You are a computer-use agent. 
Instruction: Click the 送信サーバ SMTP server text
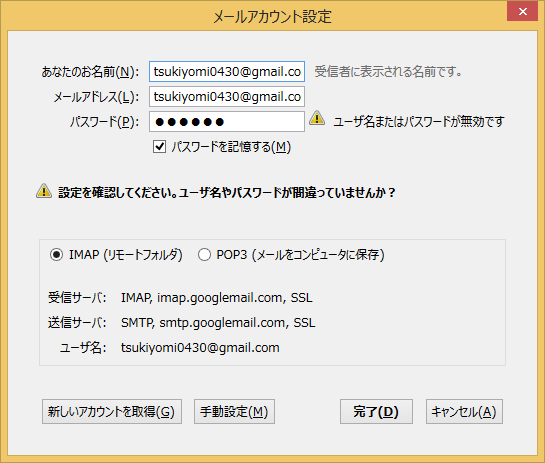(x=218, y=323)
